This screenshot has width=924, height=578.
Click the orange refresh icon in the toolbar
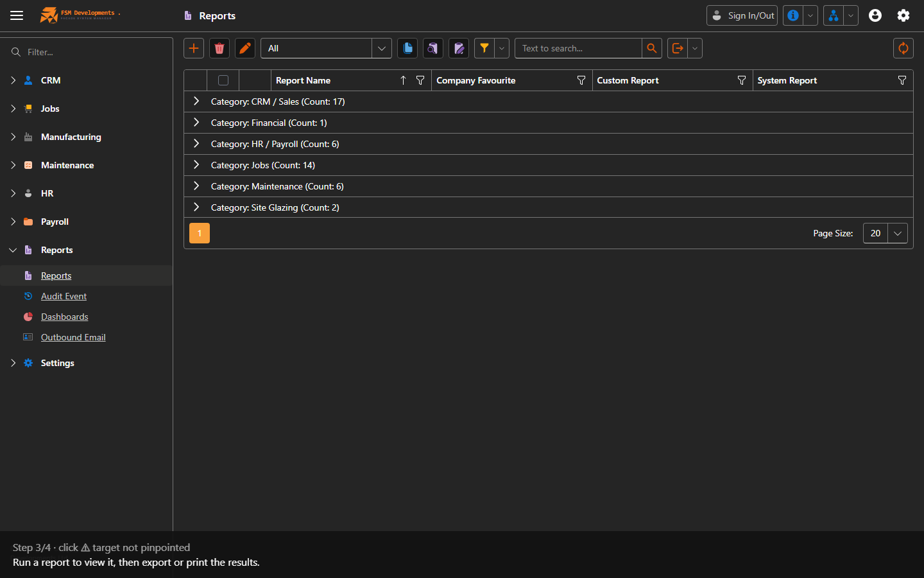click(903, 48)
